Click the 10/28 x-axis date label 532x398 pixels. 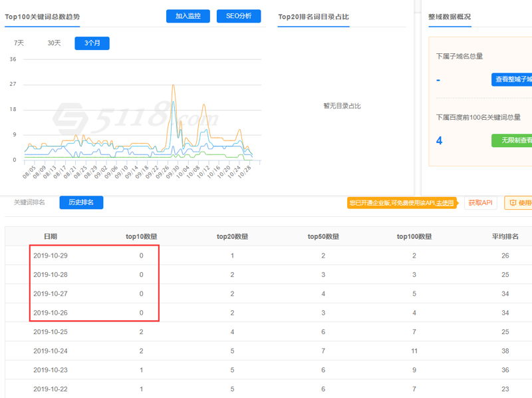244,172
